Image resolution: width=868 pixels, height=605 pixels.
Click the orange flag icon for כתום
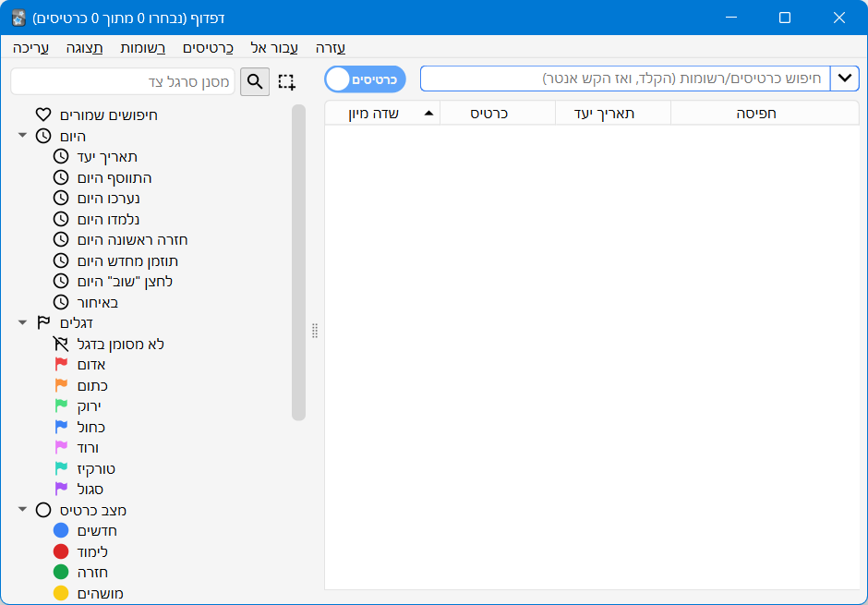(61, 385)
